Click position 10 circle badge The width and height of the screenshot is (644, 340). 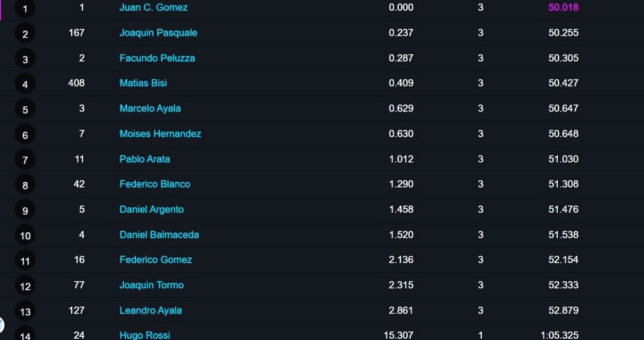click(x=25, y=235)
